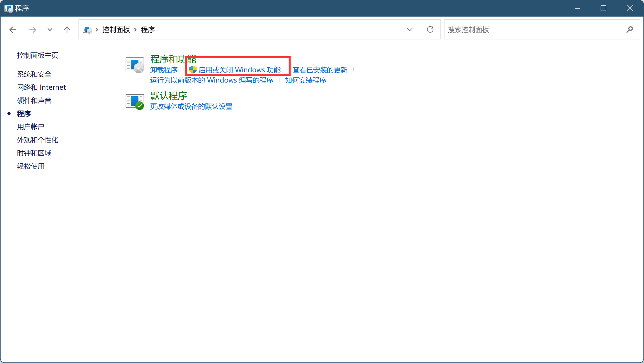Image resolution: width=644 pixels, height=363 pixels.
Task: Select 系统和安全 in the sidebar
Action: click(x=34, y=74)
